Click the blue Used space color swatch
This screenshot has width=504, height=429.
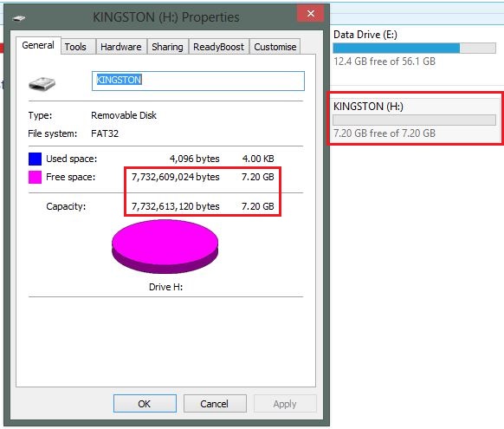point(35,159)
